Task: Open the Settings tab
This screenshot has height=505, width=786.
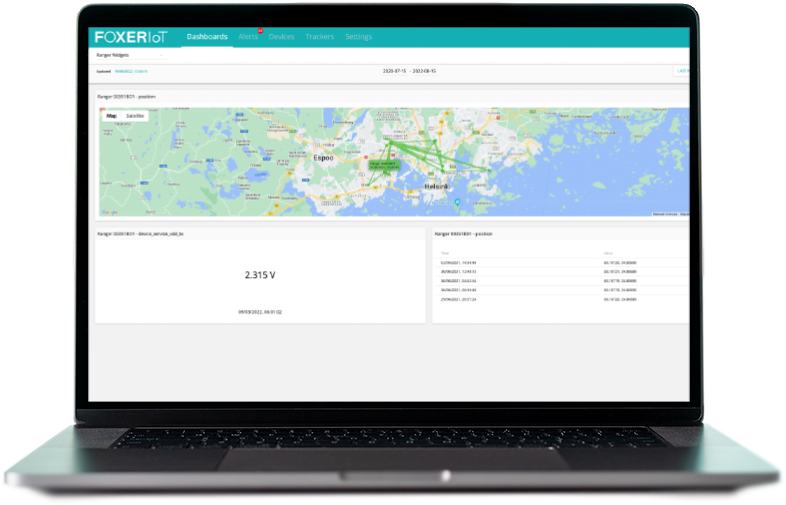Action: (x=358, y=37)
